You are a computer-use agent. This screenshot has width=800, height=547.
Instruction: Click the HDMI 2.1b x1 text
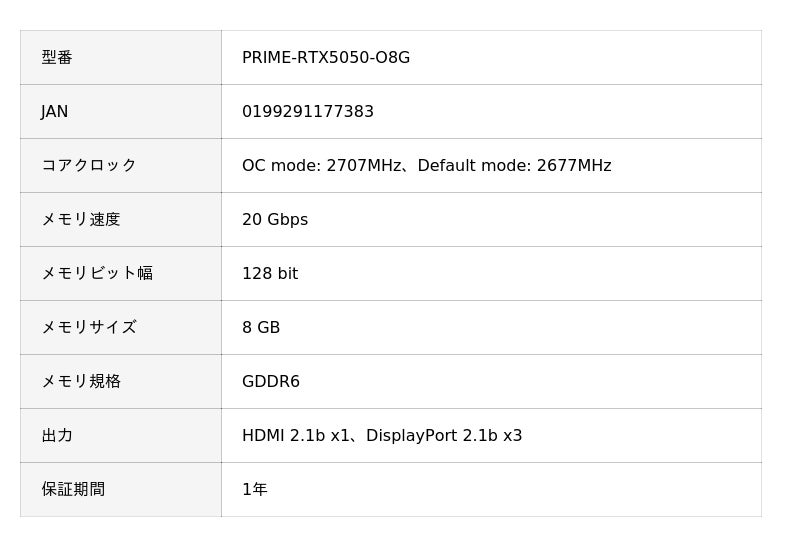295,436
